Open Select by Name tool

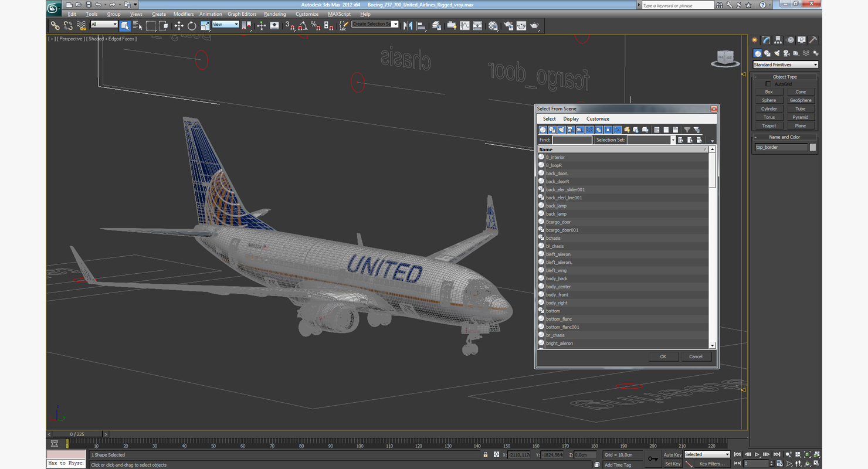pyautogui.click(x=138, y=25)
